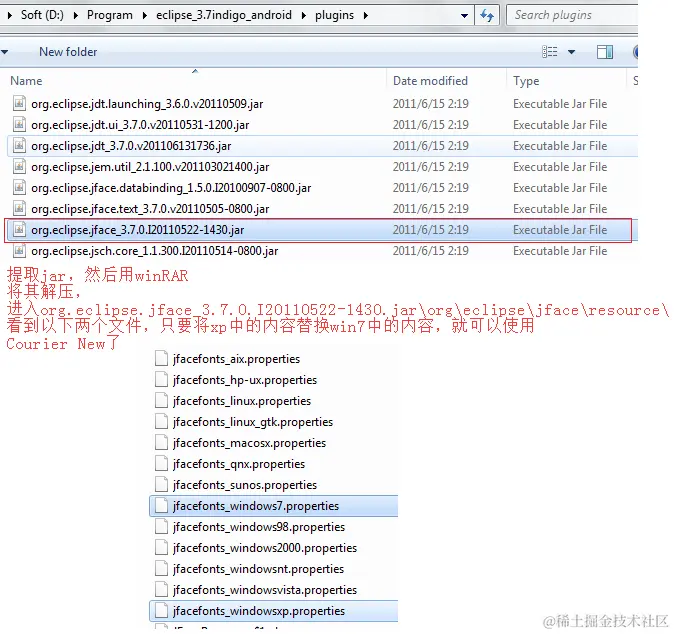Select org.eclipse.jsch.core_1.1.300.I20110514-0800.jar
674x634 pixels.
tap(155, 251)
